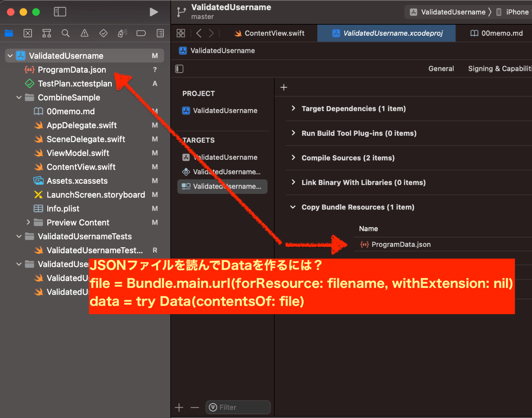Open the Project navigator folder icon
Viewport: 532px width, 418px height.
9,33
